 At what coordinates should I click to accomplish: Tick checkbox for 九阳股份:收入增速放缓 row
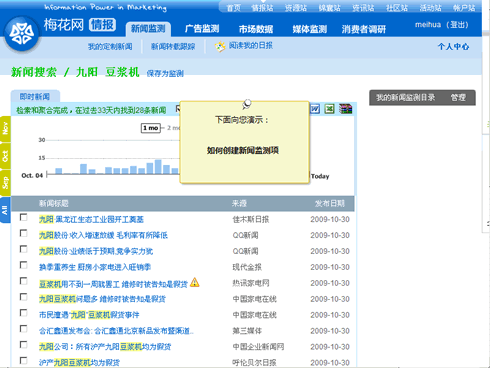click(23, 233)
